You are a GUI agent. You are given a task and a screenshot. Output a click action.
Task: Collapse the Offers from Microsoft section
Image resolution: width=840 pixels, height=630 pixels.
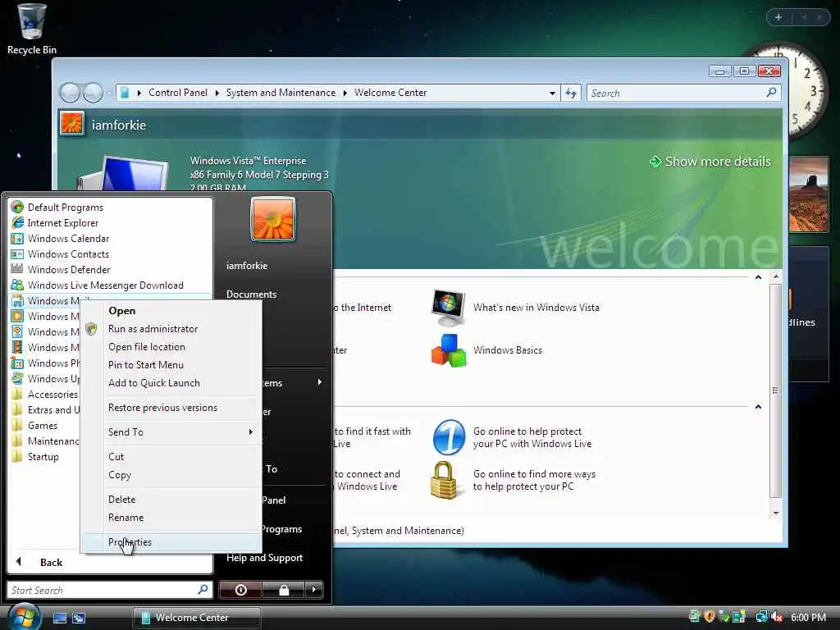point(758,407)
